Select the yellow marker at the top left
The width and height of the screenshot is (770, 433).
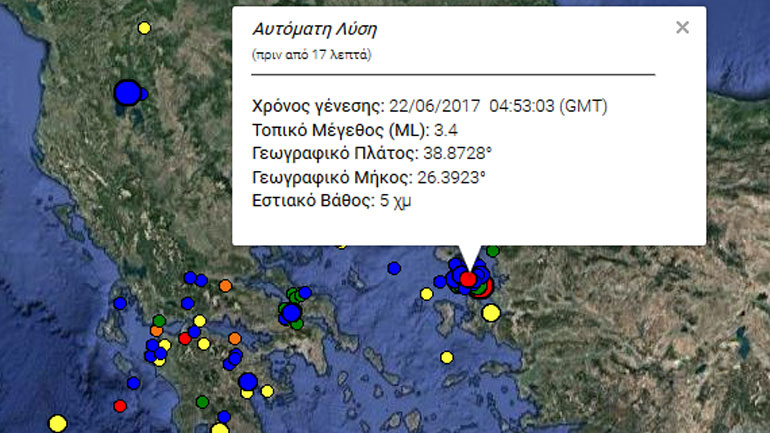click(145, 28)
